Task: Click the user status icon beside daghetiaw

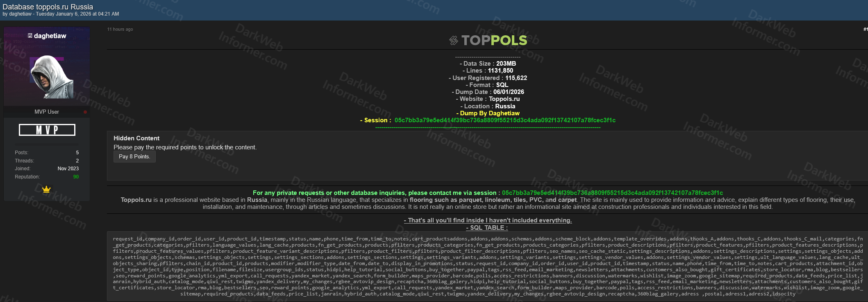Action: (x=30, y=36)
